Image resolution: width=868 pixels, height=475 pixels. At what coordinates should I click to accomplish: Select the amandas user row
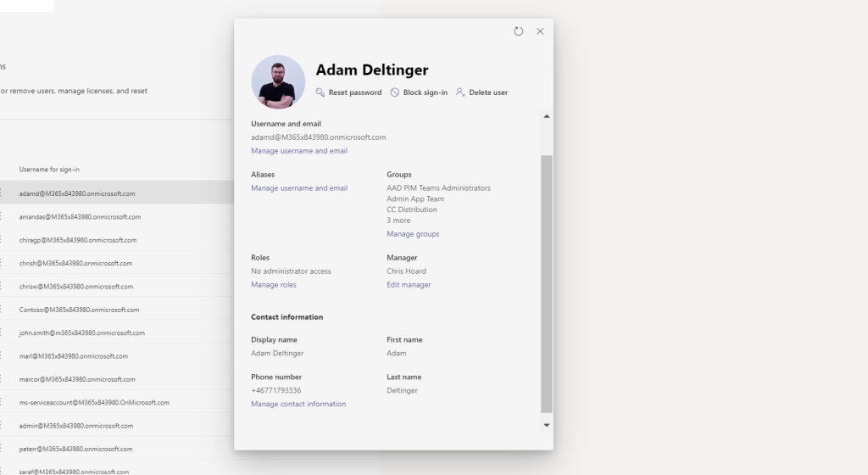[x=80, y=217]
